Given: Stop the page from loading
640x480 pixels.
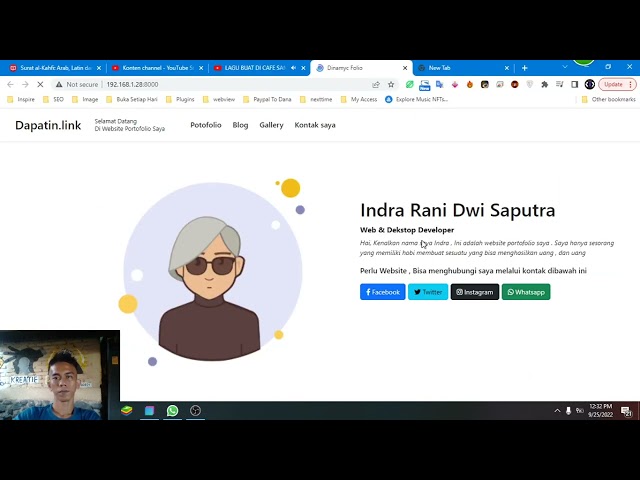Looking at the screenshot, I should [x=40, y=84].
